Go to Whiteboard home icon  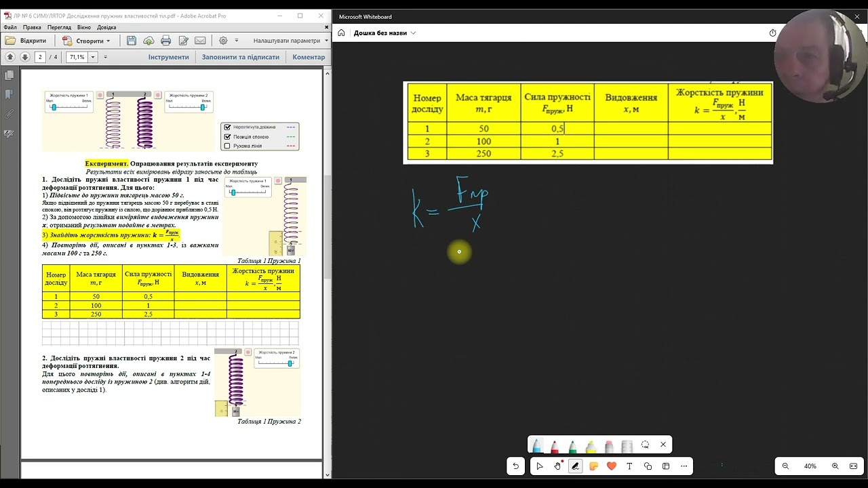341,33
